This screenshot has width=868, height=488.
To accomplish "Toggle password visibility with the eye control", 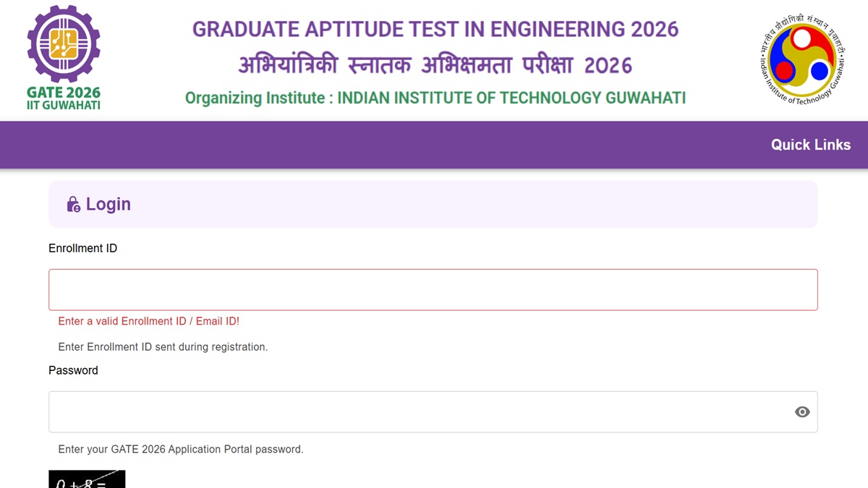I will (x=802, y=411).
